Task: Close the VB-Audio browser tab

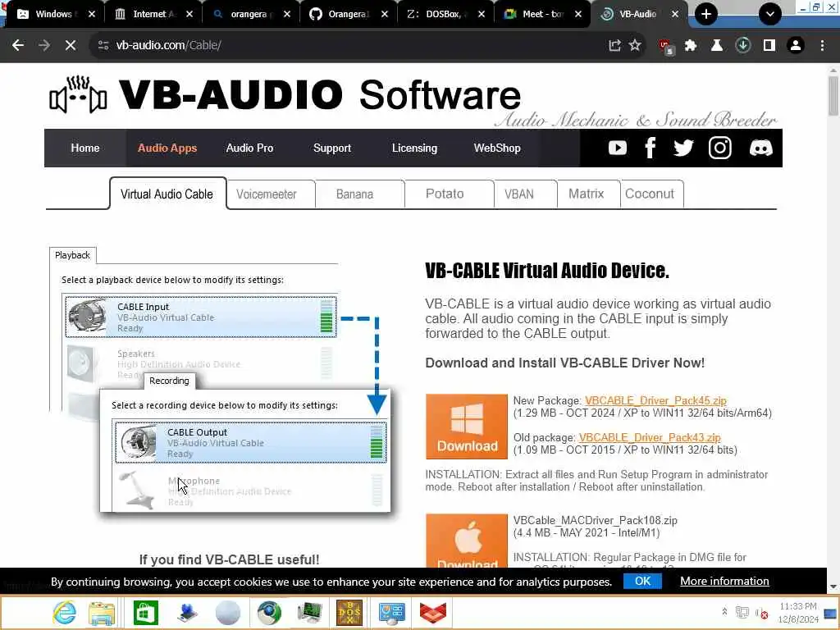Action: click(675, 14)
